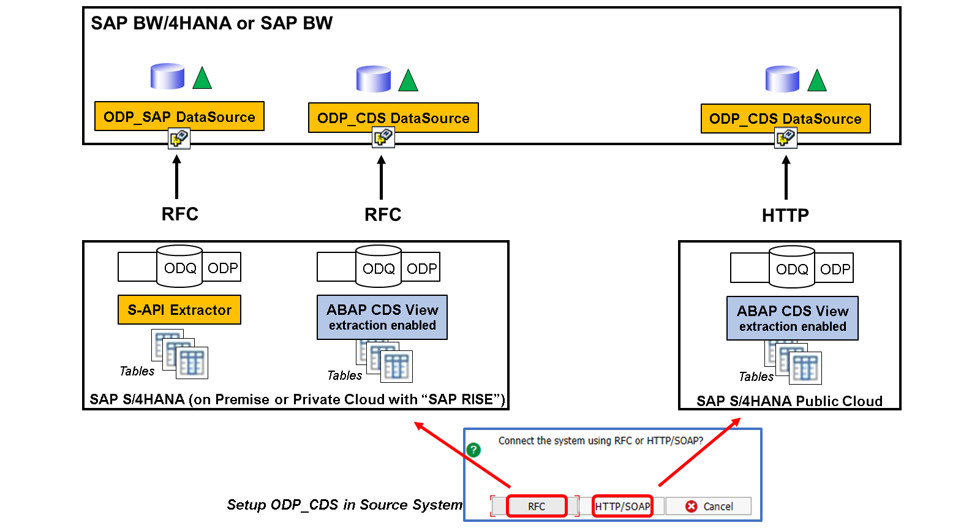This screenshot has width=980, height=528.
Task: Click ODP box above on-premise ABAP CDS View
Action: coord(421,268)
